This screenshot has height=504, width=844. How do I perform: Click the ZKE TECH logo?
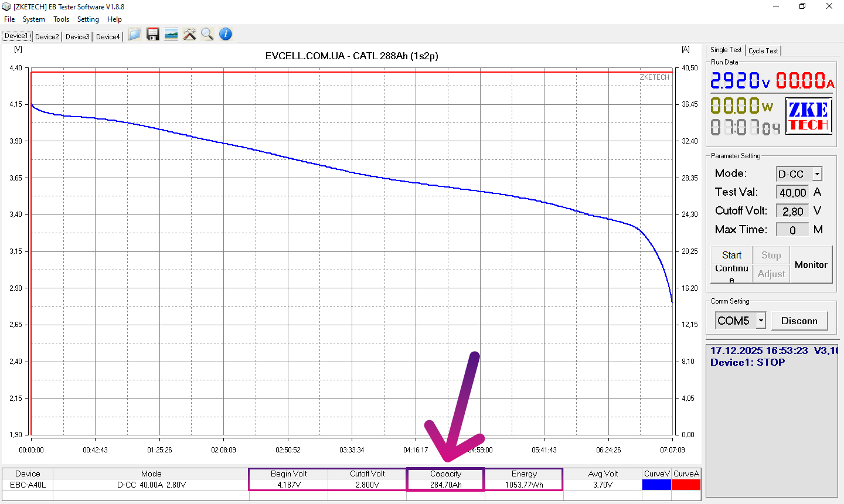(x=808, y=116)
